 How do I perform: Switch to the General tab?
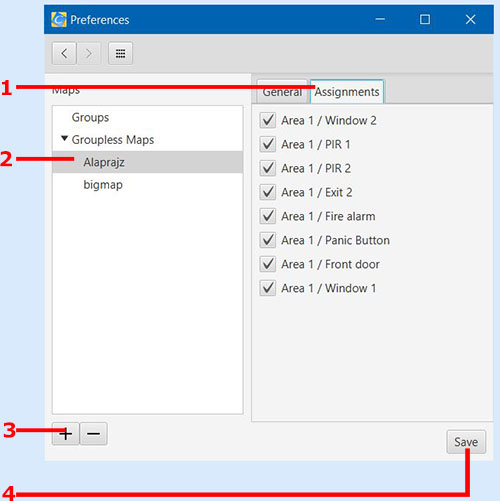(x=282, y=92)
